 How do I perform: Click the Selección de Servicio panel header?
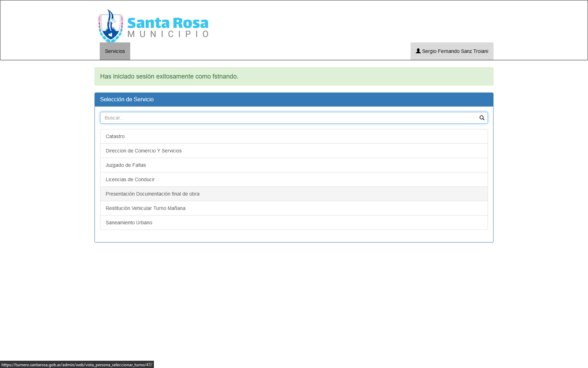(x=294, y=100)
